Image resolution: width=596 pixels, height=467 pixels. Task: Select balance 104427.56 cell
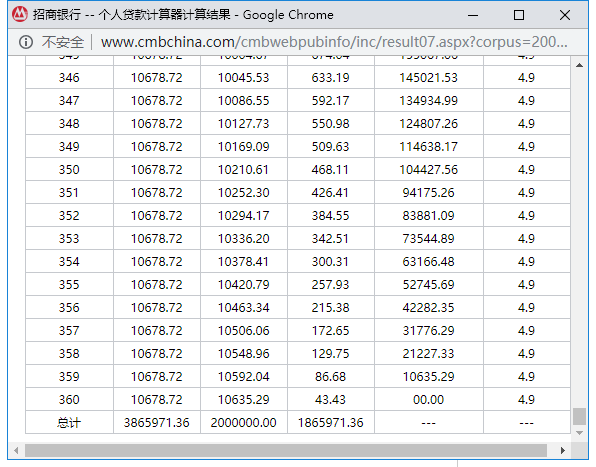coord(428,169)
